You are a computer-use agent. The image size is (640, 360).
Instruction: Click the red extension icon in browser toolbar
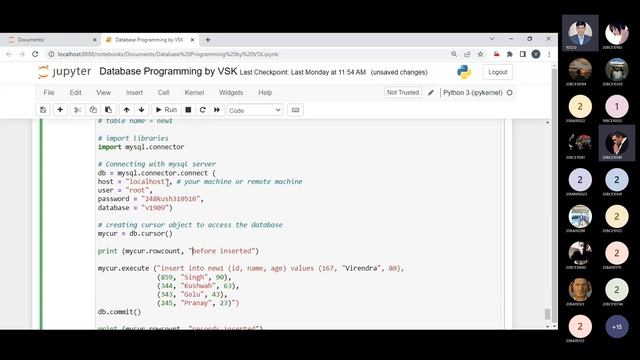(496, 54)
